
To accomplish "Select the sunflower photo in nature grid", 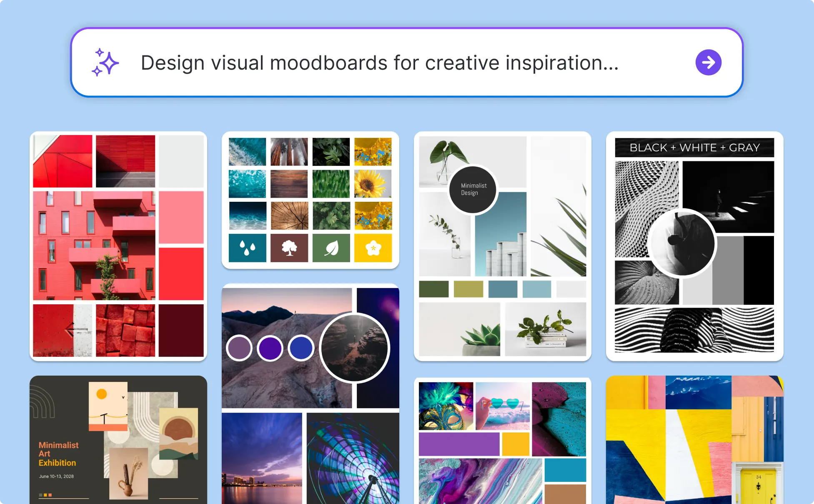I will [x=373, y=184].
